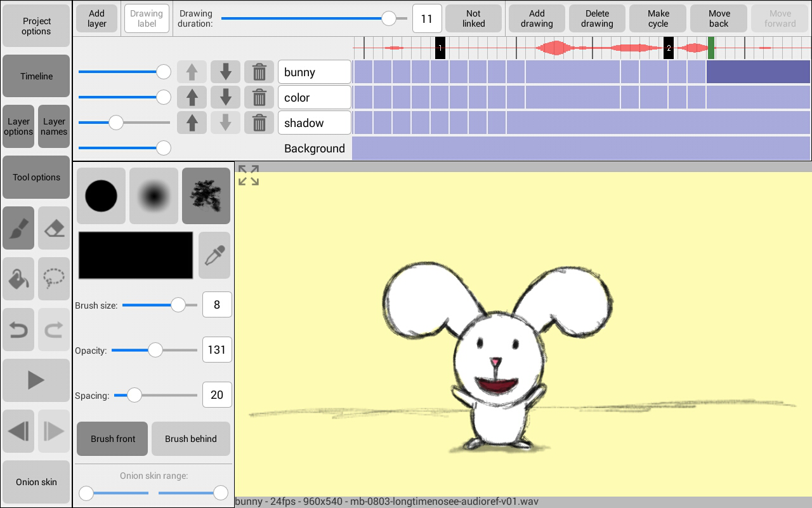
Task: Select the textured charcoal brush tip
Action: tap(206, 196)
